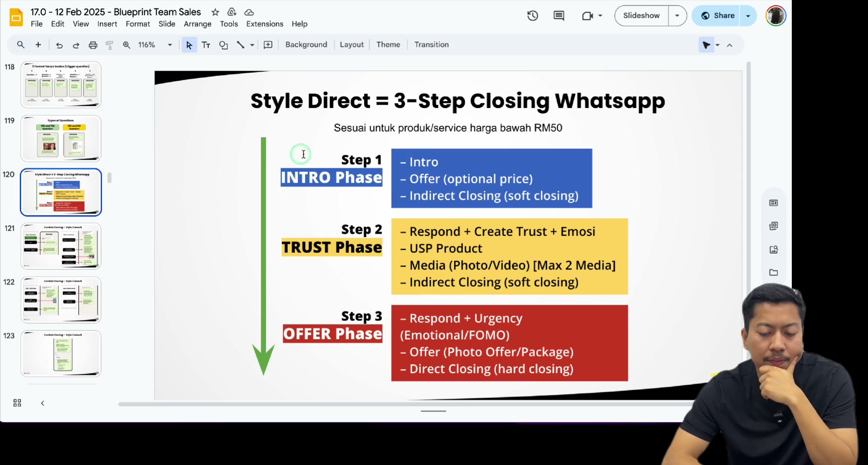Click the zoom magnifier tool
868x465 pixels.
[x=127, y=45]
